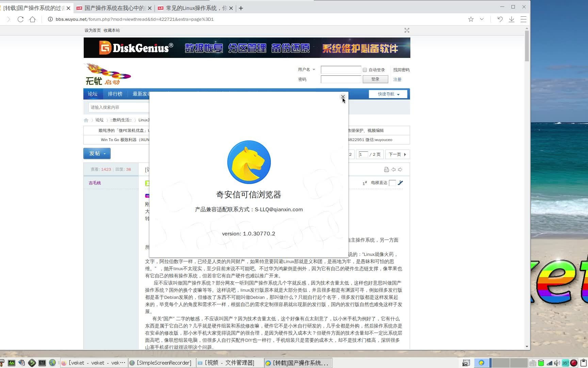This screenshot has height=368, width=588.
Task: Switch to 视频 - 文件管理器 taskbar window
Action: click(229, 363)
